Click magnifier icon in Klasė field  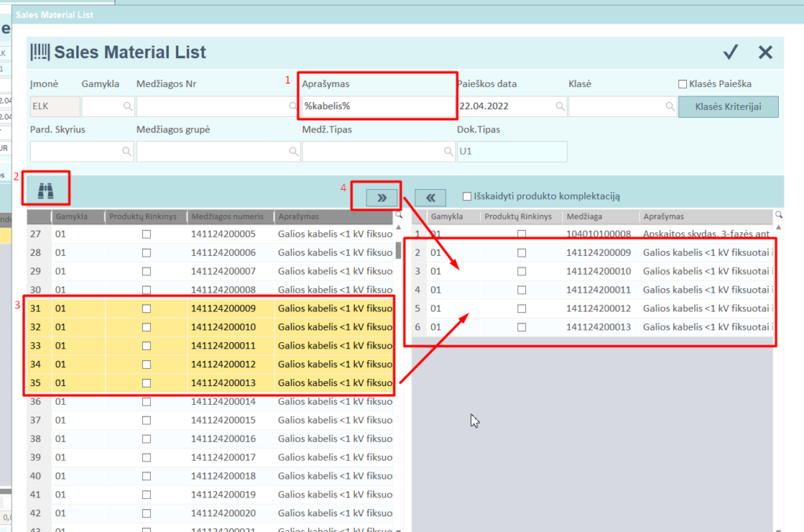pos(670,107)
